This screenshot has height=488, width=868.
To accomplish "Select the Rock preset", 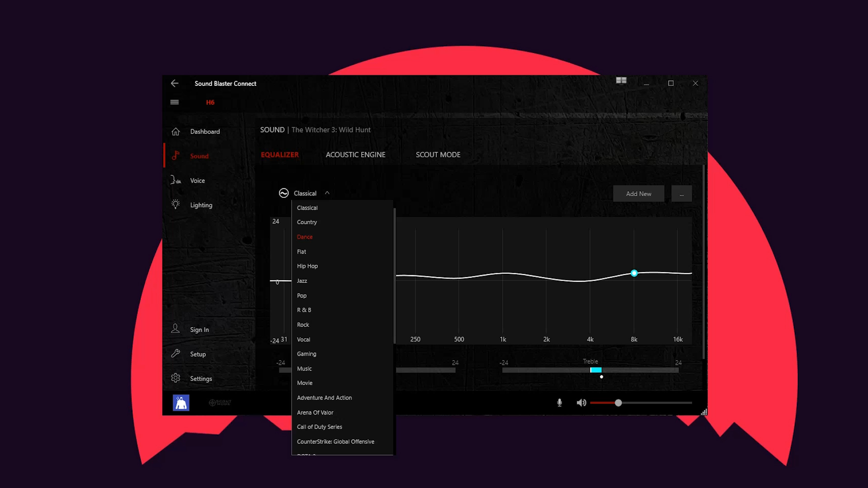I will point(342,325).
